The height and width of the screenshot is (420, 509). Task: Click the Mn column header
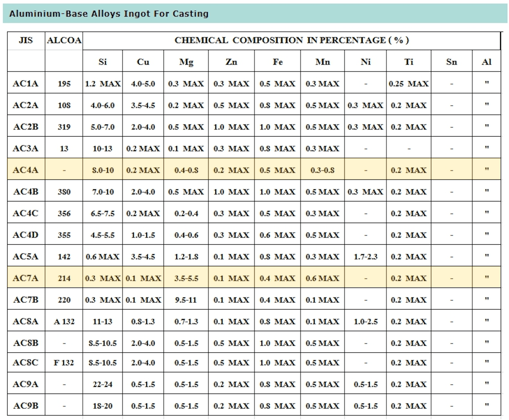[322, 62]
